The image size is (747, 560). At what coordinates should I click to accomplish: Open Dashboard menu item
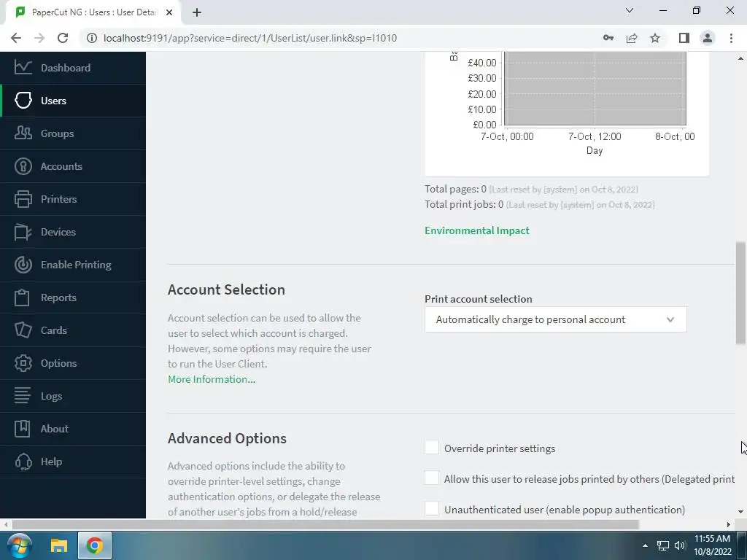pyautogui.click(x=66, y=68)
